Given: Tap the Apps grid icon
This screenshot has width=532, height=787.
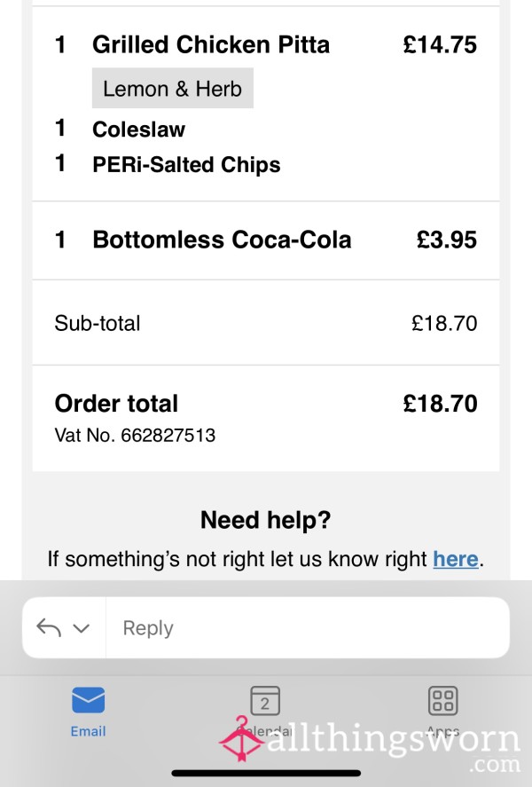Looking at the screenshot, I should pos(442,700).
